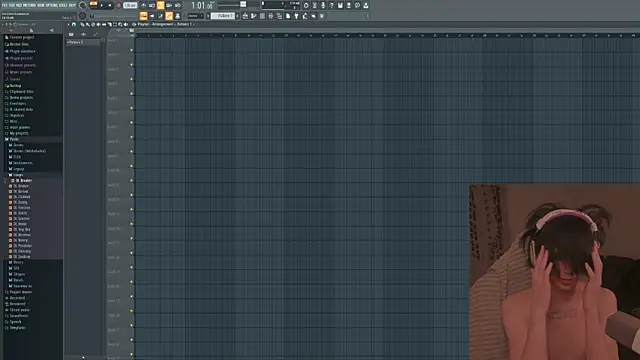
Task: Open the EDIT menu
Action: point(12,5)
